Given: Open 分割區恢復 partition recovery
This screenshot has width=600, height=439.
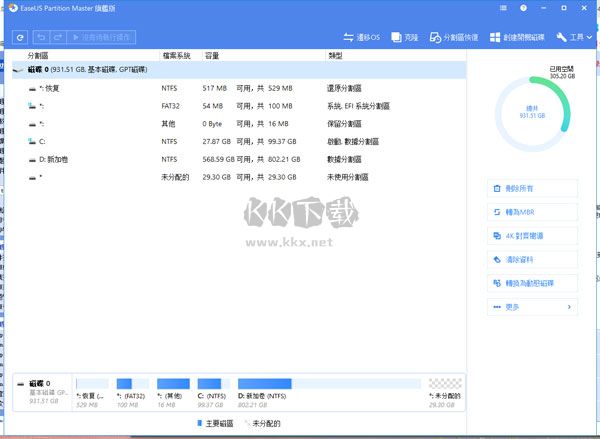Looking at the screenshot, I should point(454,37).
